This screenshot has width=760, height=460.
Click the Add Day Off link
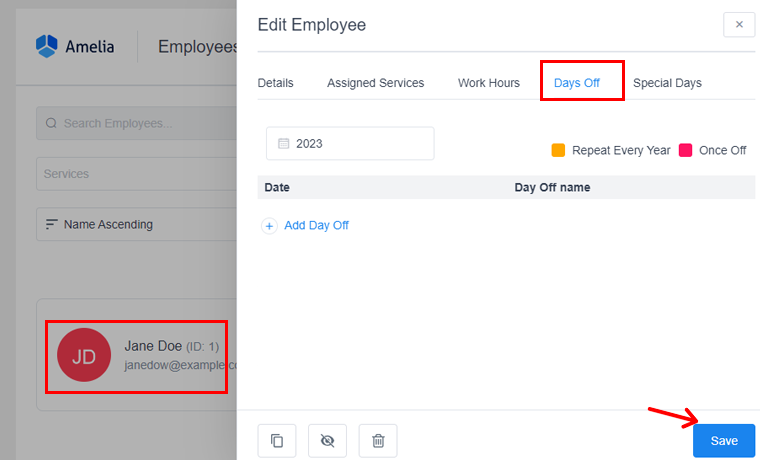[317, 225]
